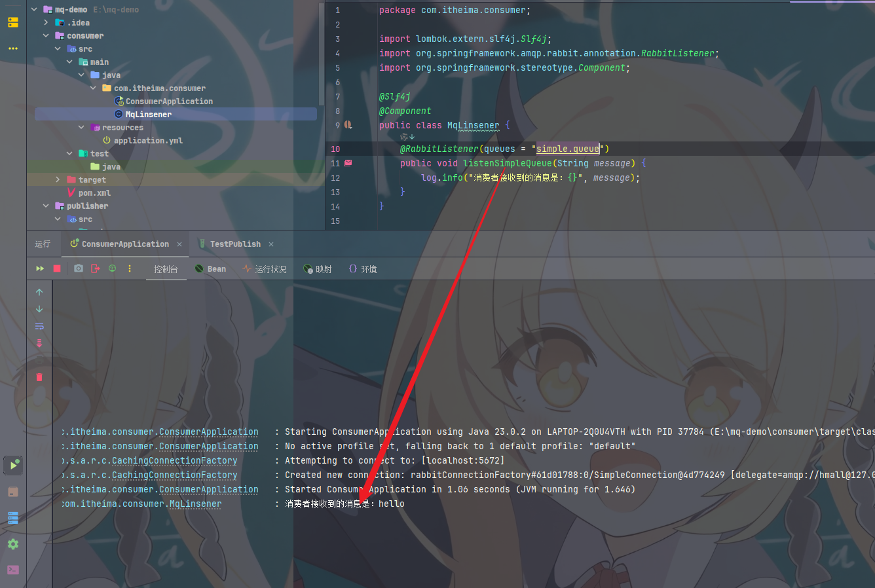Collapse the resources folder
This screenshot has width=875, height=588.
(81, 128)
